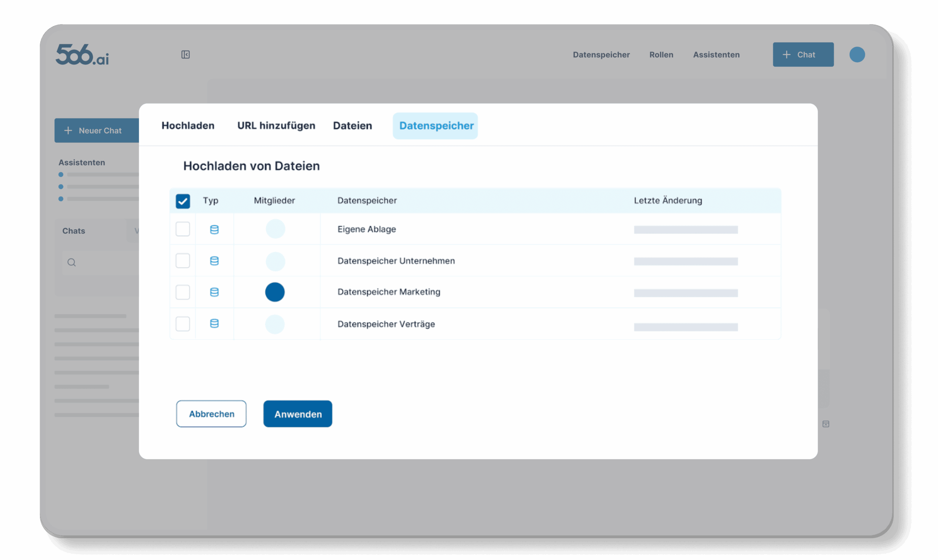Open Rollen in the top navigation
Viewport: 938px width, 560px height.
tap(661, 55)
